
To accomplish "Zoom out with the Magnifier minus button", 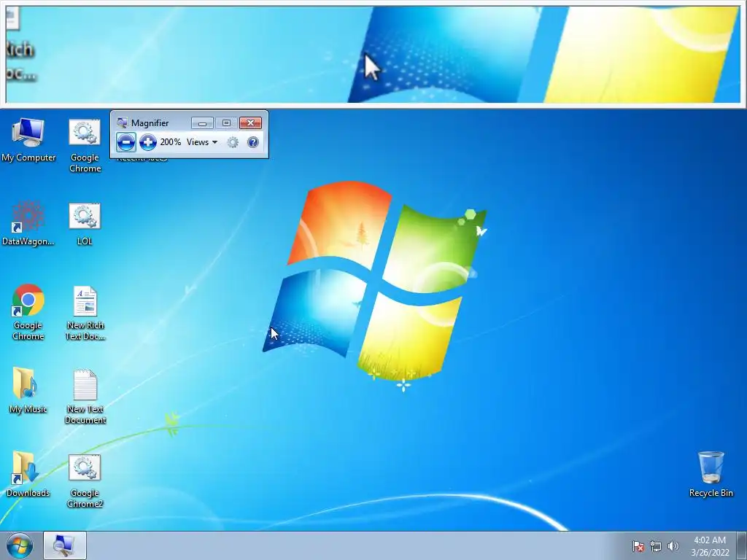I will (x=125, y=142).
